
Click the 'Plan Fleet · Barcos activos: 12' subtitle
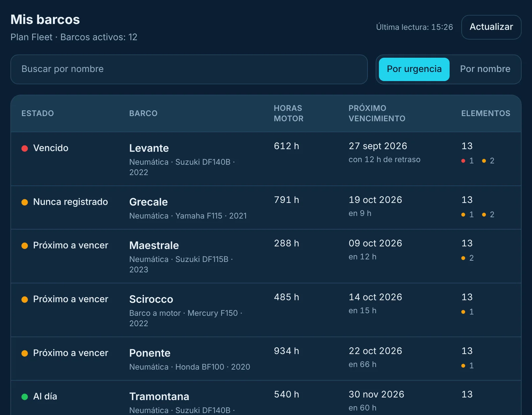tap(74, 37)
